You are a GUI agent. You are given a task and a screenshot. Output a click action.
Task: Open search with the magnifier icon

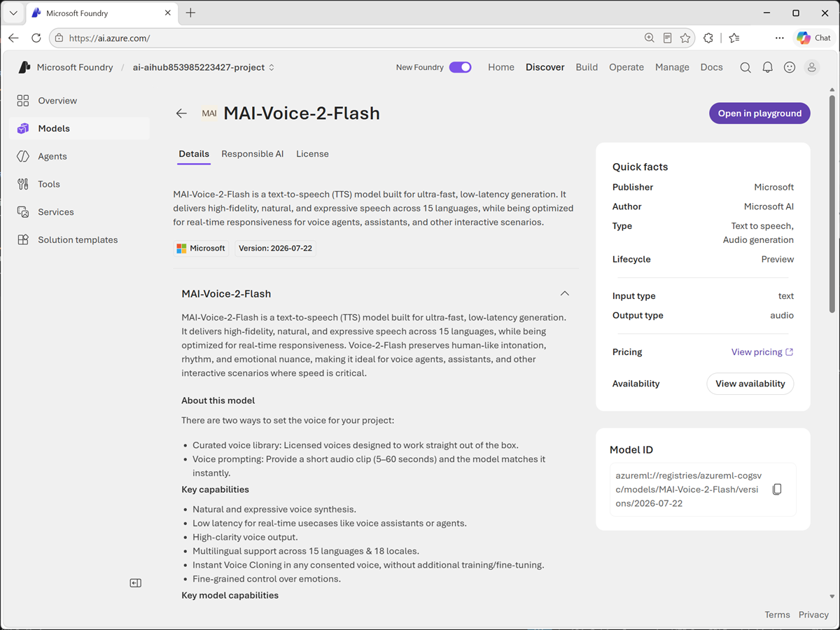point(745,67)
